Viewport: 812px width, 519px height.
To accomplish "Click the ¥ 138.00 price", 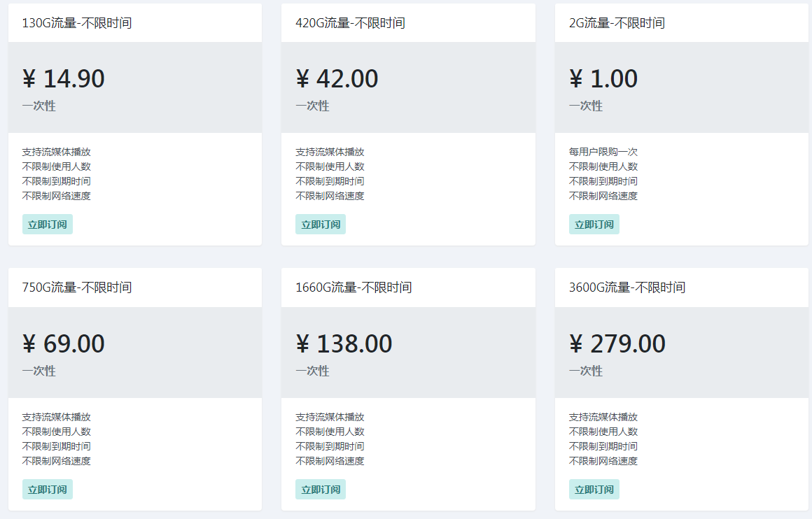I will click(x=344, y=344).
